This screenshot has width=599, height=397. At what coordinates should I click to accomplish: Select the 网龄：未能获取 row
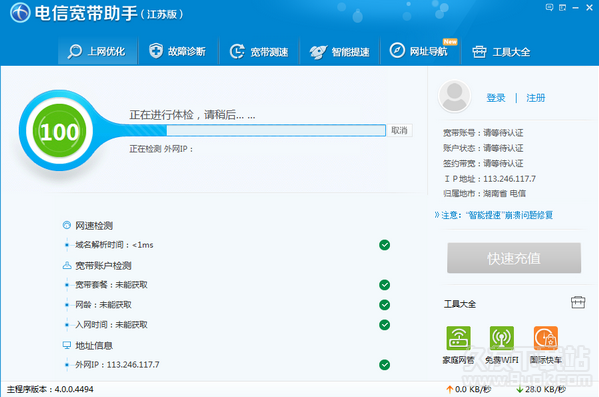(x=227, y=305)
